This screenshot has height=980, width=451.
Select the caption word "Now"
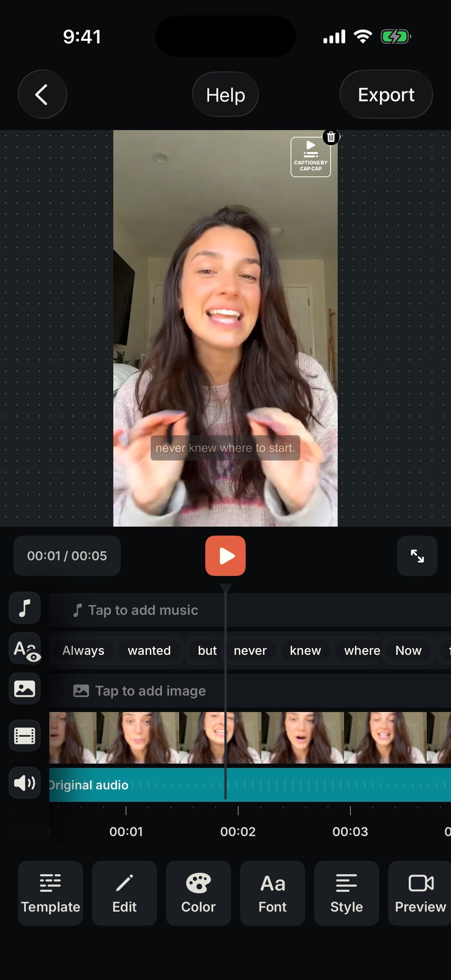pos(408,651)
